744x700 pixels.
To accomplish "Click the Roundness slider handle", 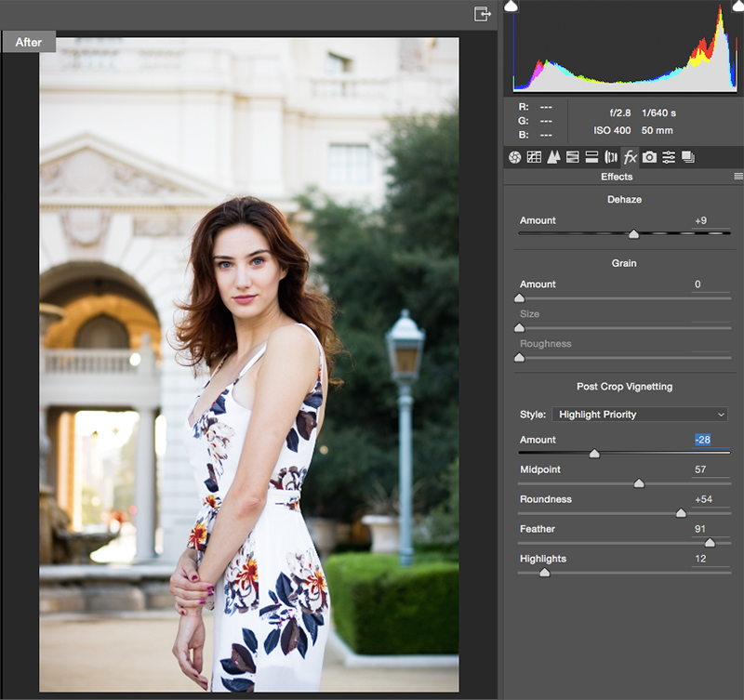I will pyautogui.click(x=681, y=512).
